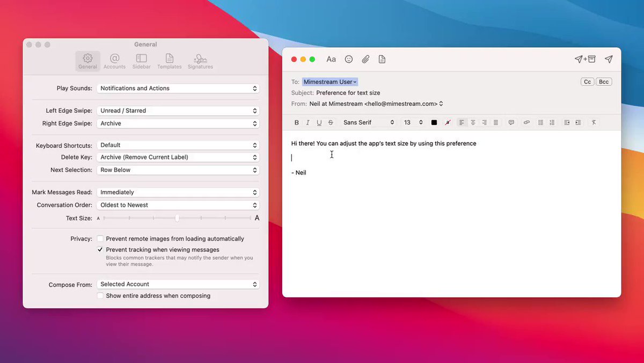The image size is (644, 363).
Task: Add a Cc field
Action: [587, 82]
